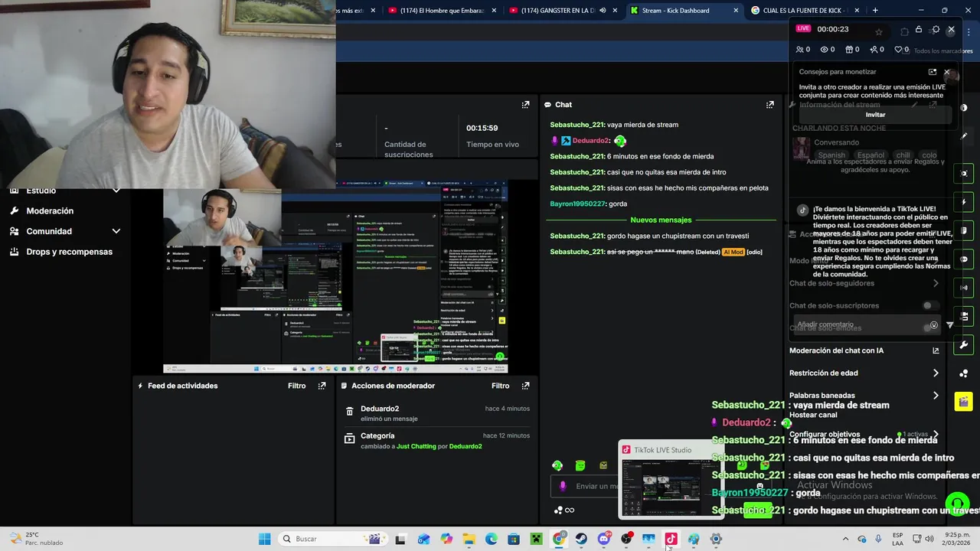Click the chill stream tag

pyautogui.click(x=903, y=155)
